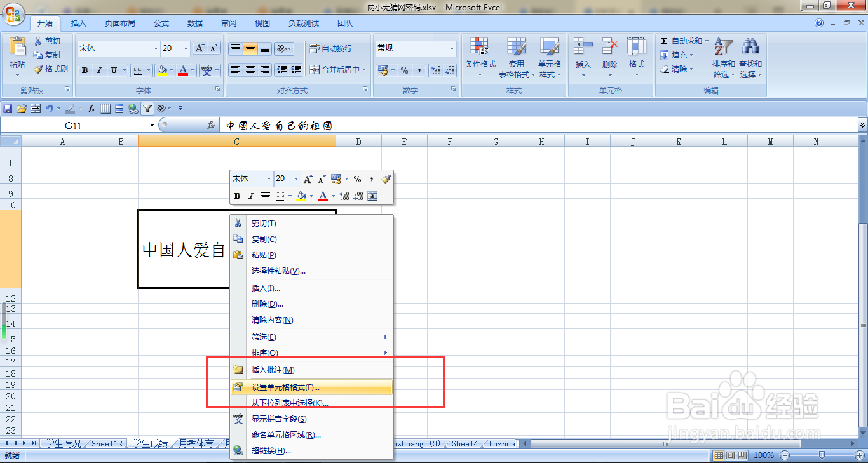Click fx icon in quick access toolbar
868x463 pixels.
[x=92, y=109]
